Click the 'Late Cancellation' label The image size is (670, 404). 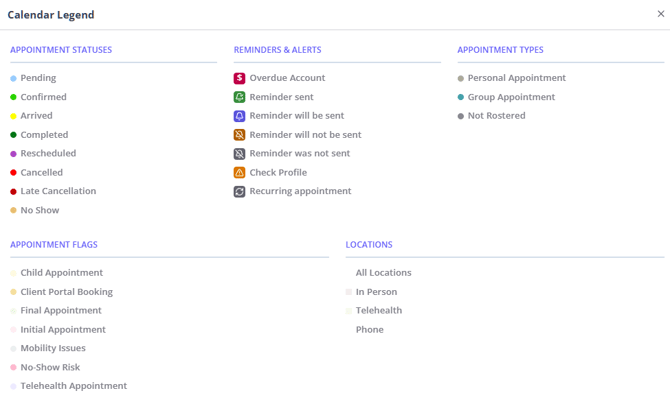pyautogui.click(x=58, y=191)
